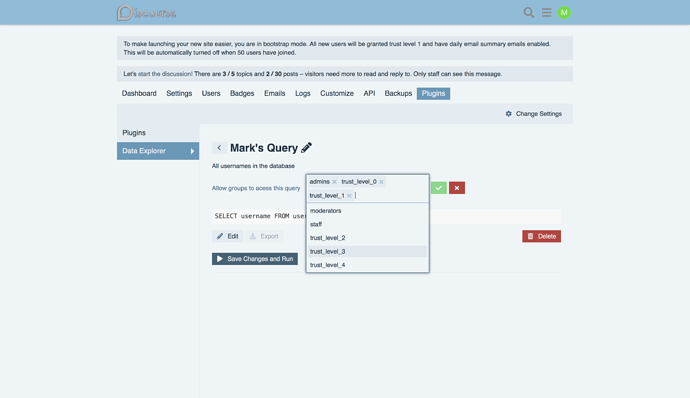Click the Discourse logo

click(x=147, y=13)
